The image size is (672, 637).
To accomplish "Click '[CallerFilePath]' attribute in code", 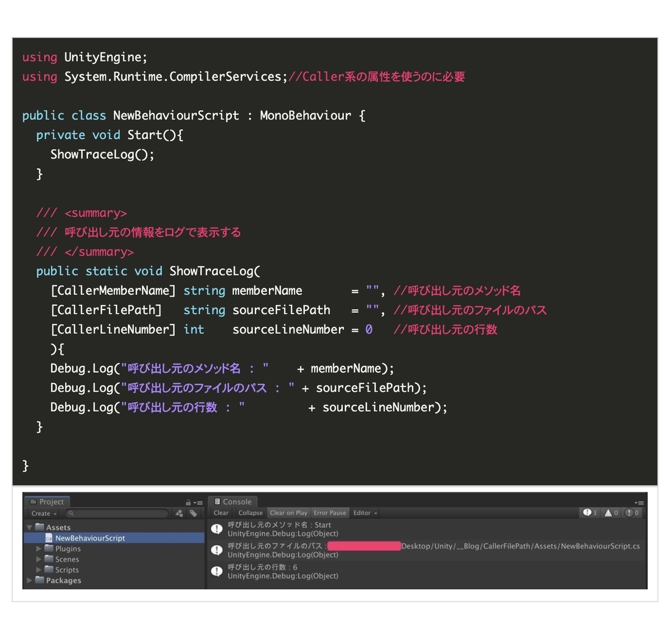I will 106,310.
